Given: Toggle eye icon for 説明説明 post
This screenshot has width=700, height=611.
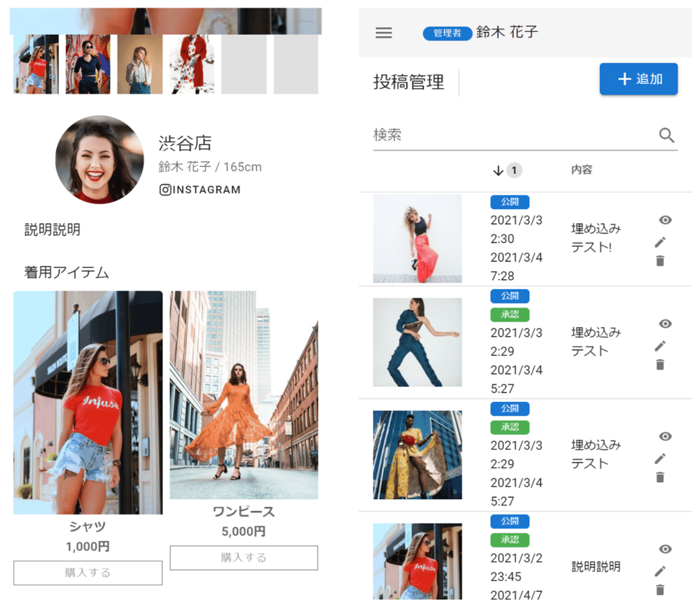Looking at the screenshot, I should (x=665, y=549).
